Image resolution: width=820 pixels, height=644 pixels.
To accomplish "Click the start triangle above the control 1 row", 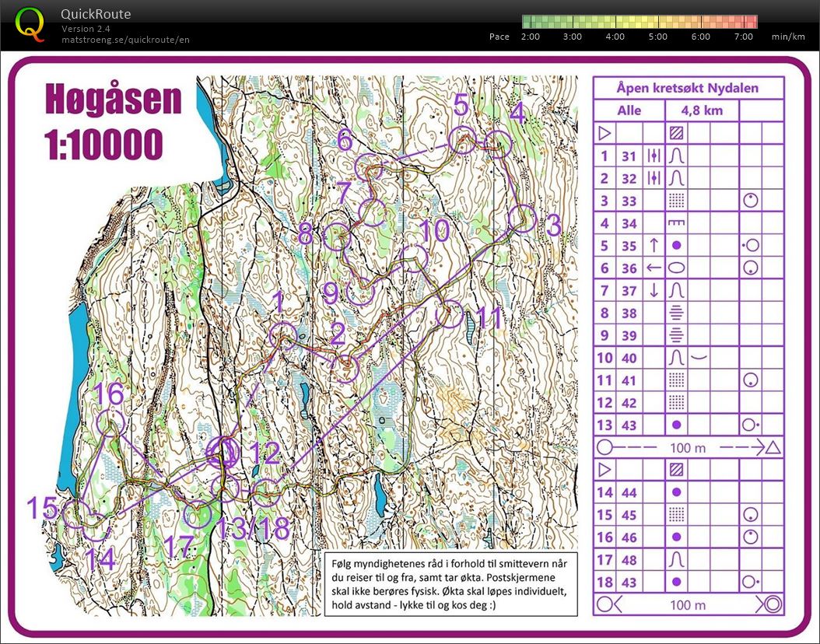I will pyautogui.click(x=604, y=133).
